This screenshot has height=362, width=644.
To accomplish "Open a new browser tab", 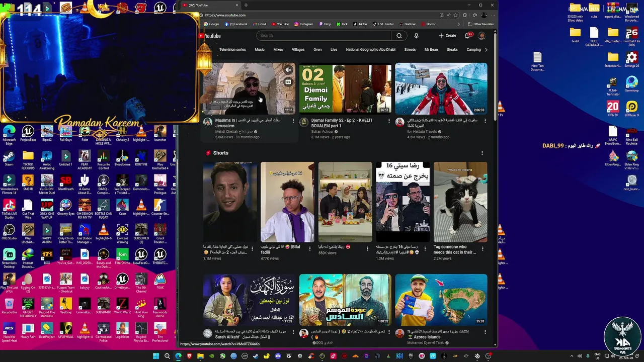I will tap(246, 5).
